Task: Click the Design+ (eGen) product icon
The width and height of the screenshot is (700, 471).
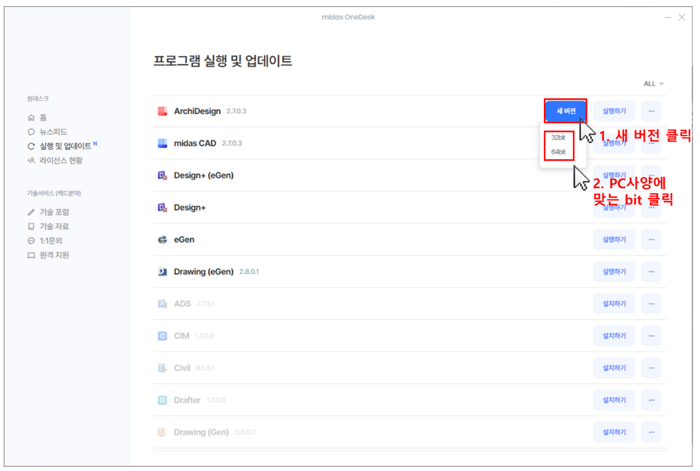Action: click(162, 175)
